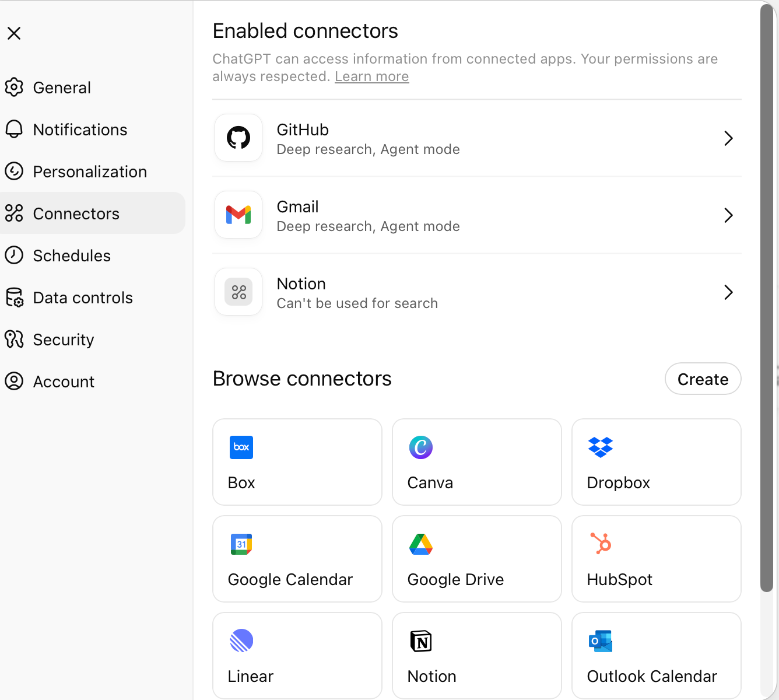Select the Google Calendar card label

coord(290,580)
